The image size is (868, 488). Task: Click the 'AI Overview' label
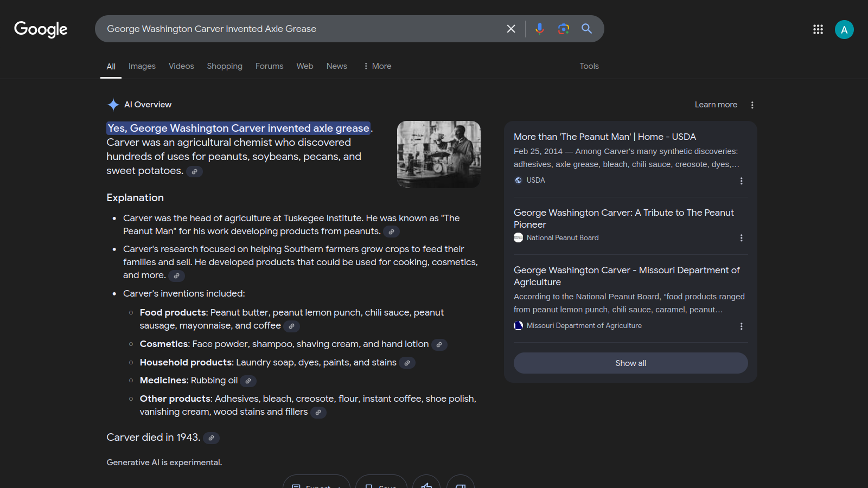click(148, 105)
